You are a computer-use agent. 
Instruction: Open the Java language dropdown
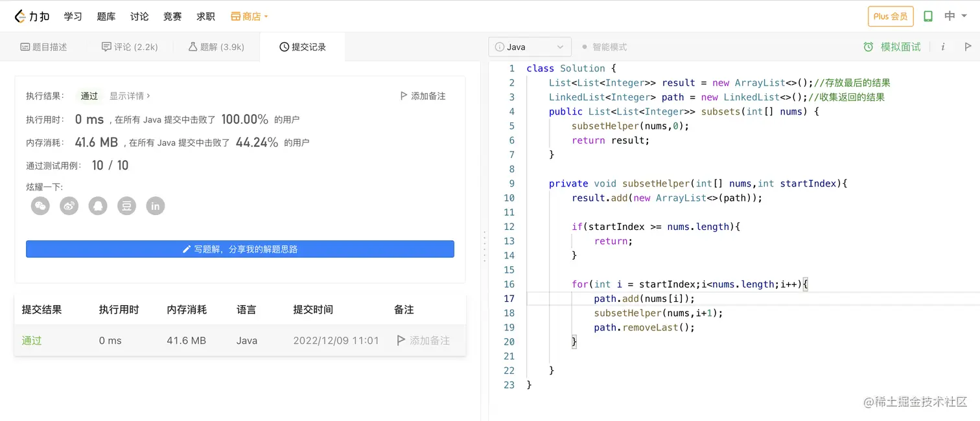pyautogui.click(x=530, y=47)
